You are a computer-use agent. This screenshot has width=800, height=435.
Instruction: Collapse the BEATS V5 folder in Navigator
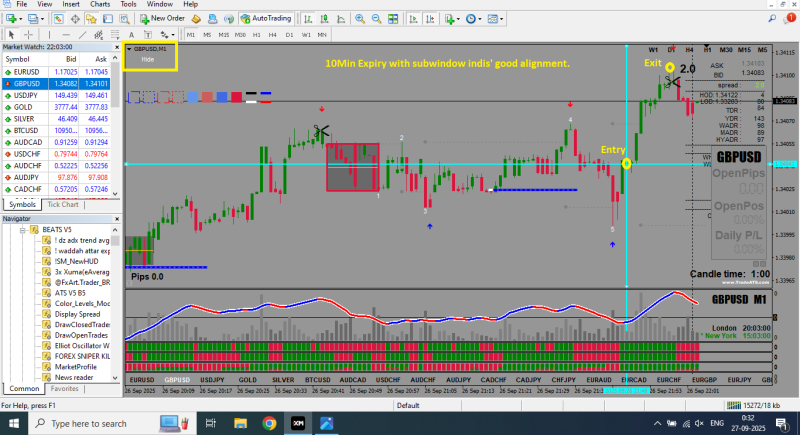coord(22,230)
